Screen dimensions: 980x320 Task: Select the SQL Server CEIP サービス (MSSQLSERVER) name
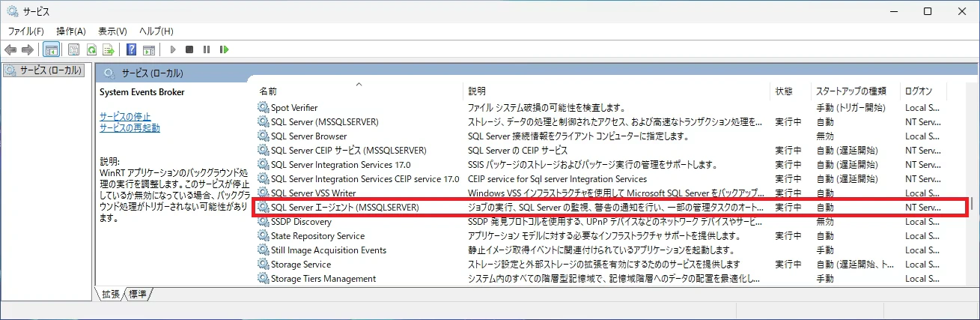[x=348, y=151]
